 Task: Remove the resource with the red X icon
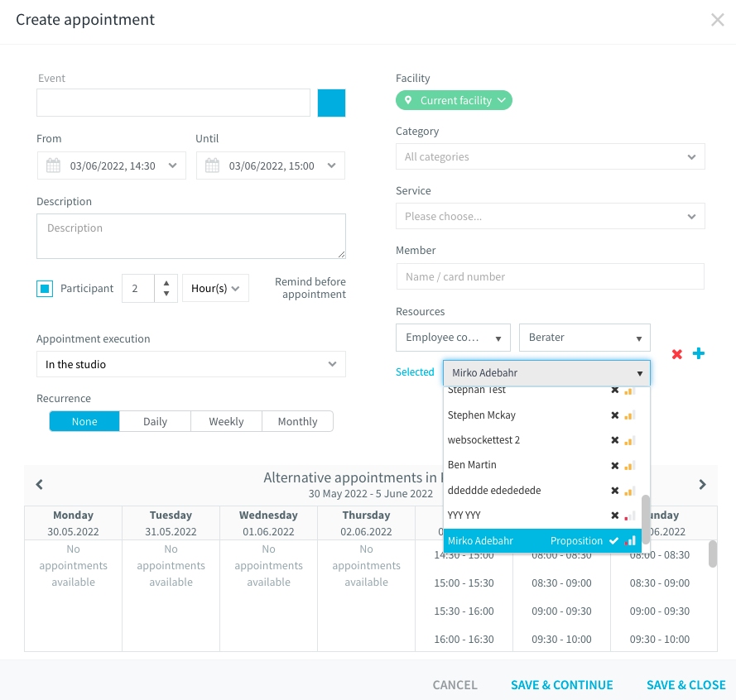click(x=676, y=354)
